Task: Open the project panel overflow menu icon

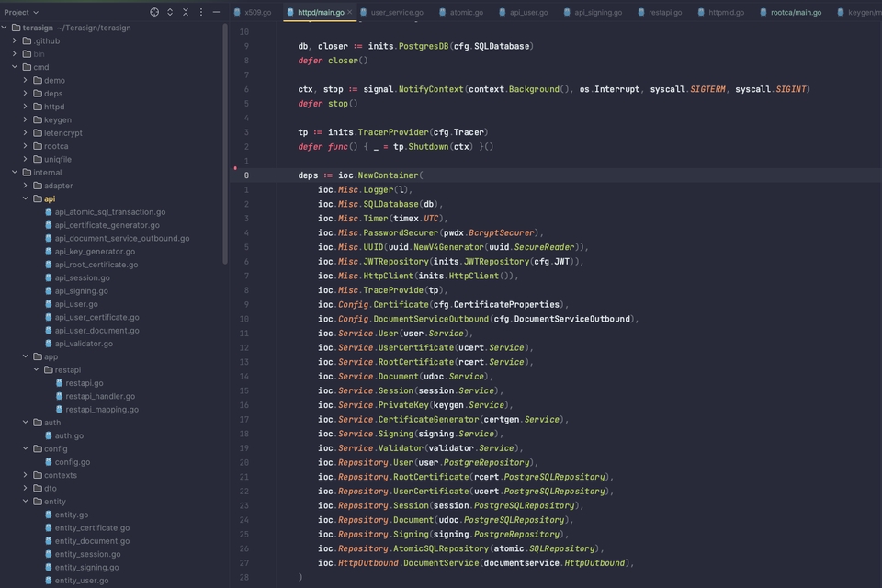Action: 200,12
